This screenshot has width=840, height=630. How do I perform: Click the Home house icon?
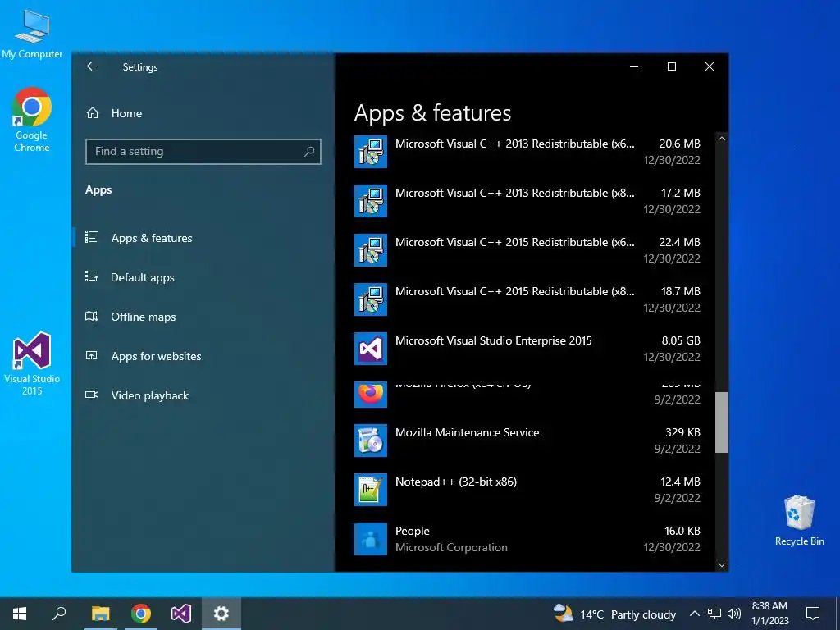pos(93,113)
